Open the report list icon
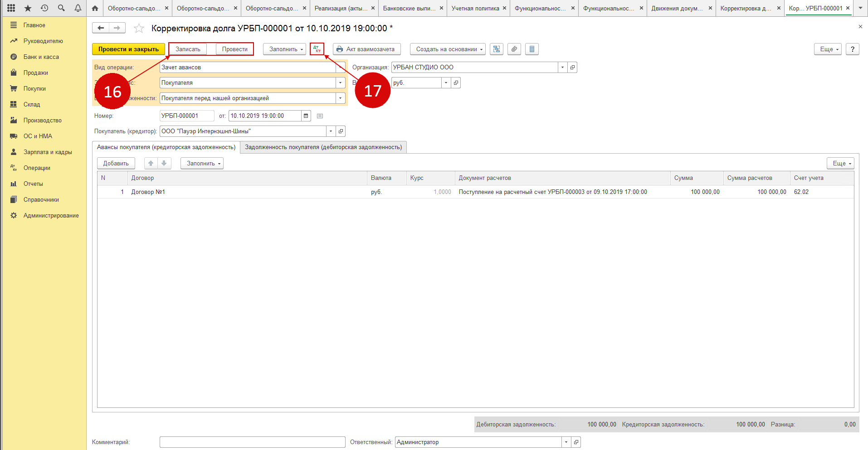The height and width of the screenshot is (450, 868). coord(532,49)
